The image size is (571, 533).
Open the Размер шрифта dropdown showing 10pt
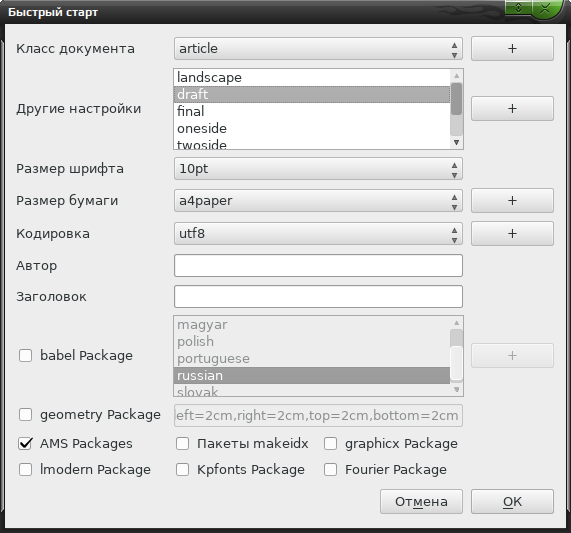click(318, 169)
